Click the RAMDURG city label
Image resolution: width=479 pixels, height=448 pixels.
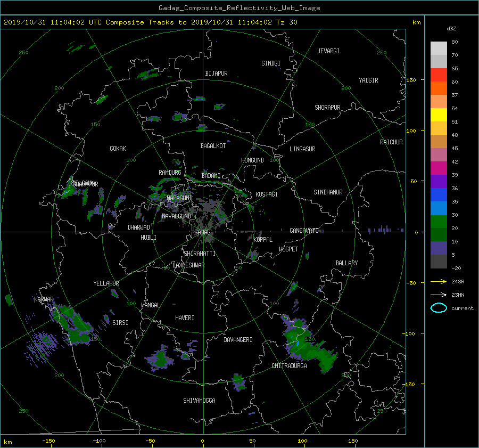(x=170, y=173)
